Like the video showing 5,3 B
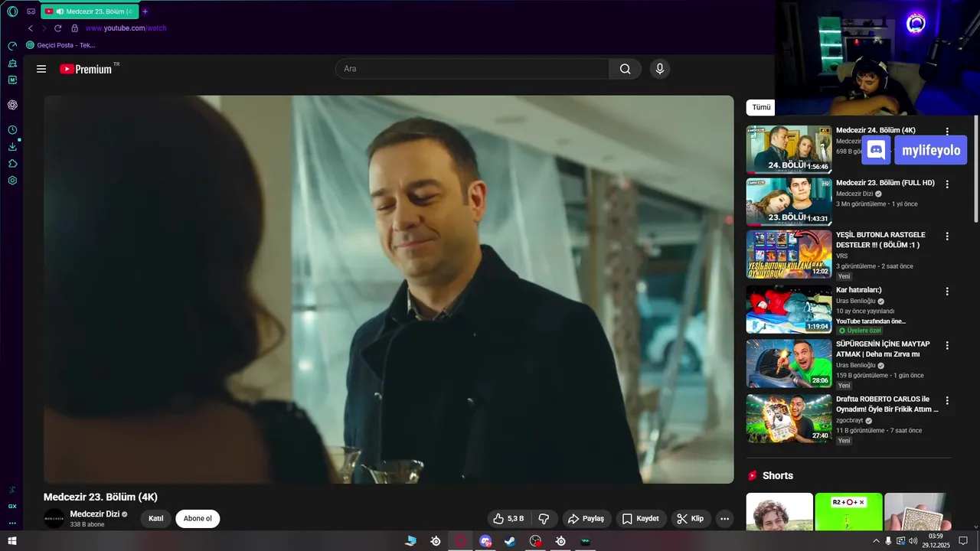This screenshot has width=980, height=551. (509, 519)
